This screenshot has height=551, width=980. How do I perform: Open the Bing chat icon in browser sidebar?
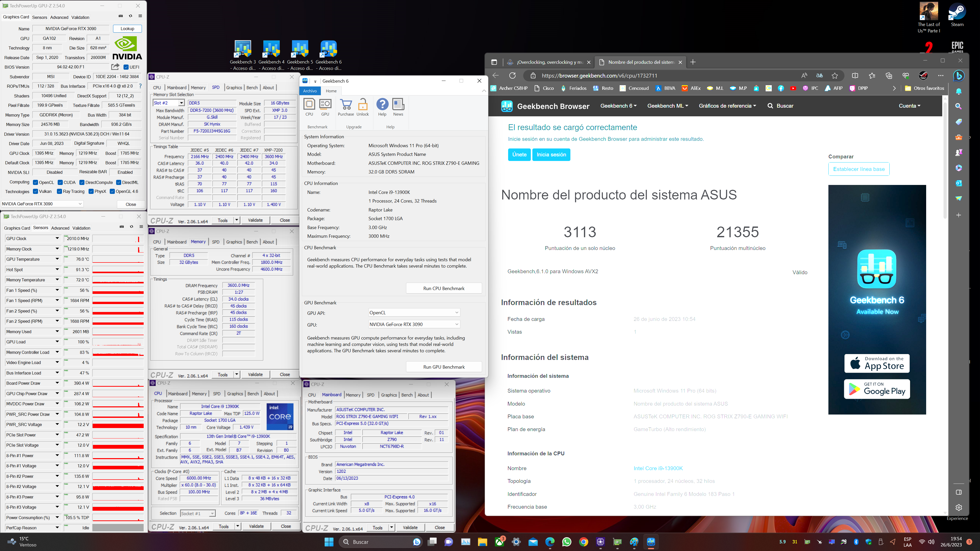click(959, 76)
